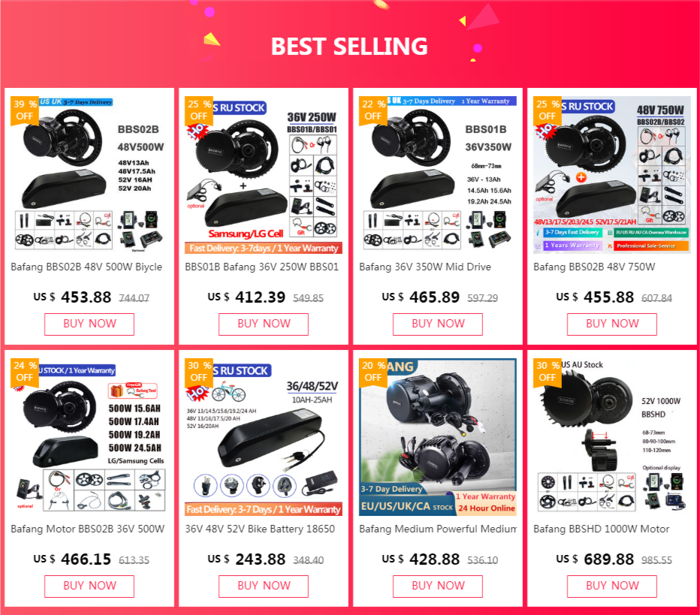Click BUY NOW for 36V 48V 52V Bike Battery
Image resolution: width=700 pixels, height=615 pixels.
[x=264, y=586]
